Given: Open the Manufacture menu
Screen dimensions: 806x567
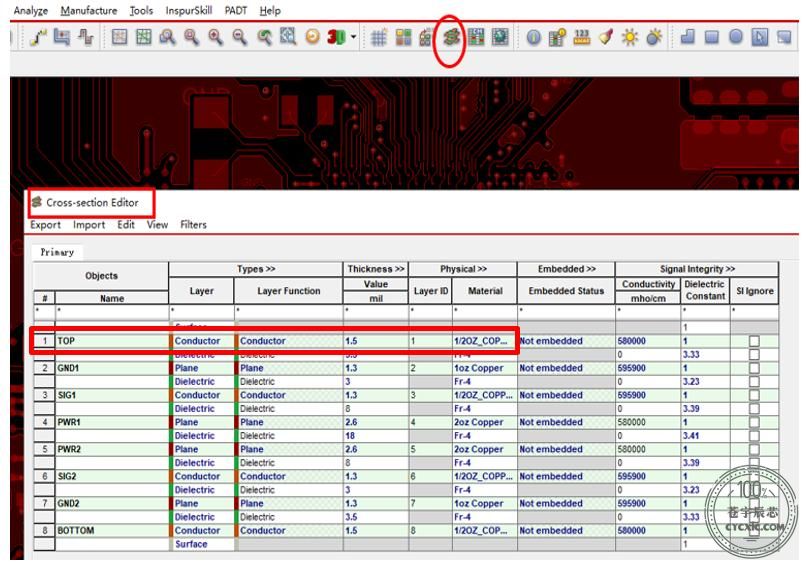Looking at the screenshot, I should pyautogui.click(x=89, y=11).
